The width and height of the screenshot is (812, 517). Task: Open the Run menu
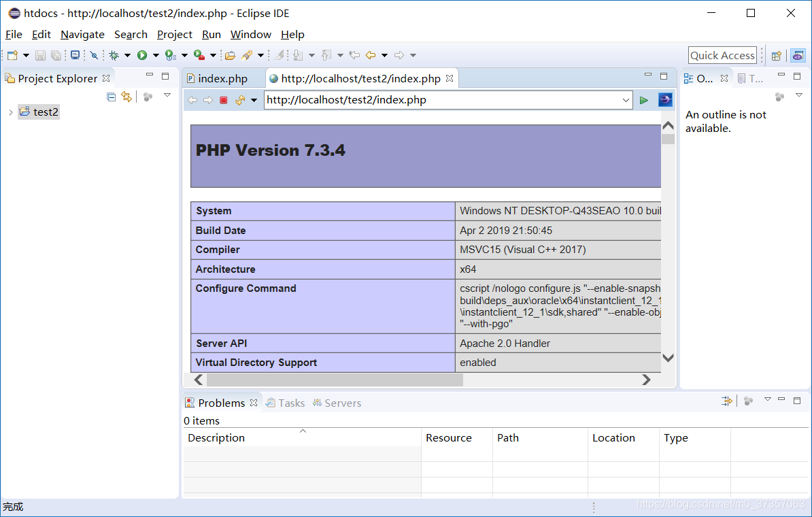[x=212, y=34]
